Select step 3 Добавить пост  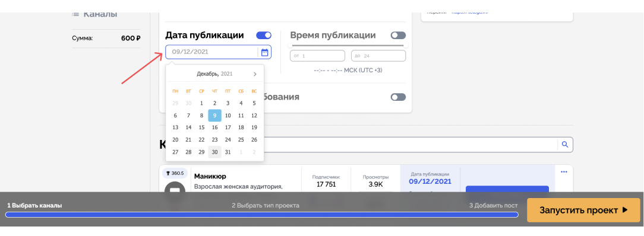[493, 205]
